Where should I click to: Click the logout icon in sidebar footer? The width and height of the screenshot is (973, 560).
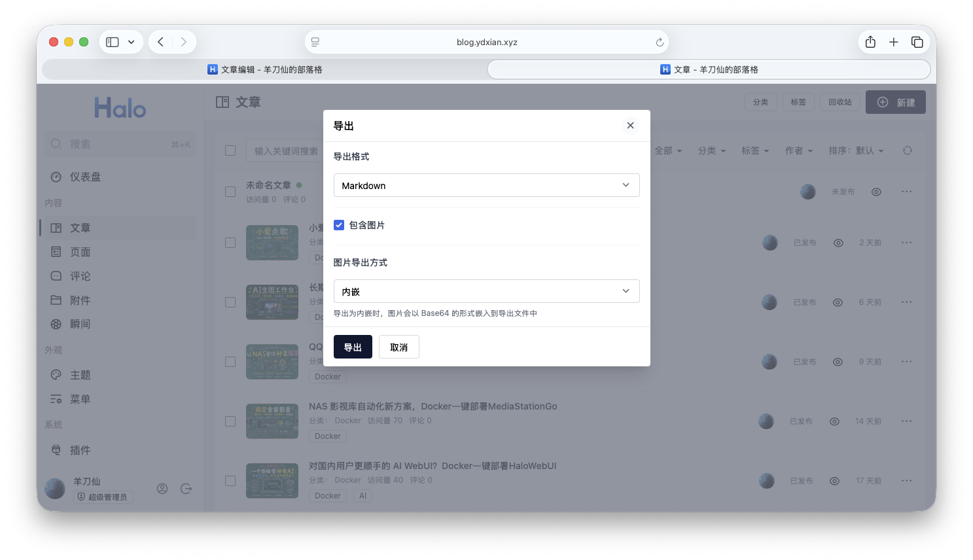click(186, 489)
